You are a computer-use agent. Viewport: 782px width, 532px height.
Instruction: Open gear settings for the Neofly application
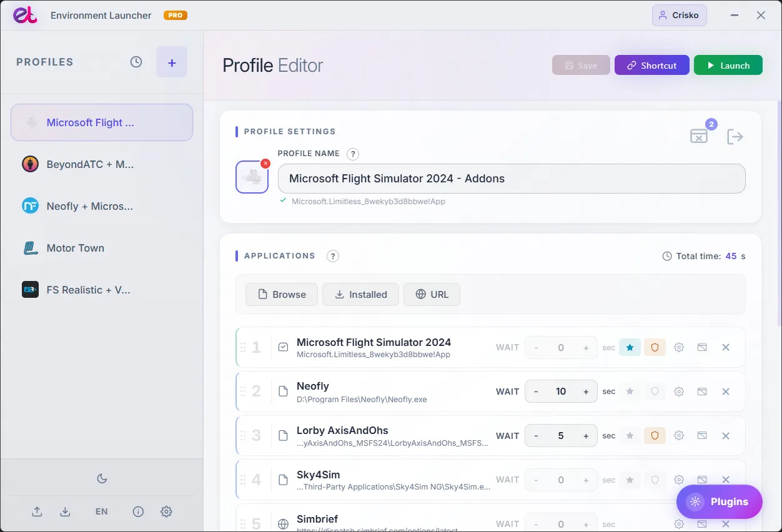coord(679,392)
